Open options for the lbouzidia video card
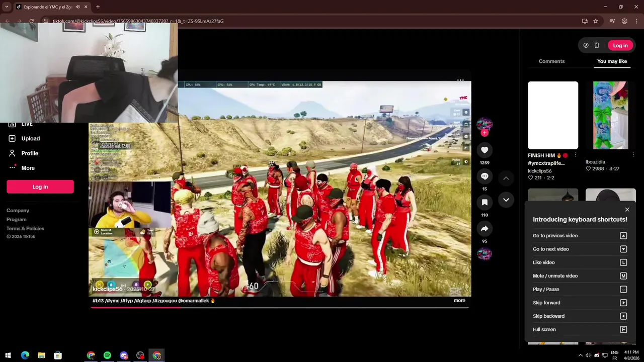This screenshot has width=644, height=362. 633,155
